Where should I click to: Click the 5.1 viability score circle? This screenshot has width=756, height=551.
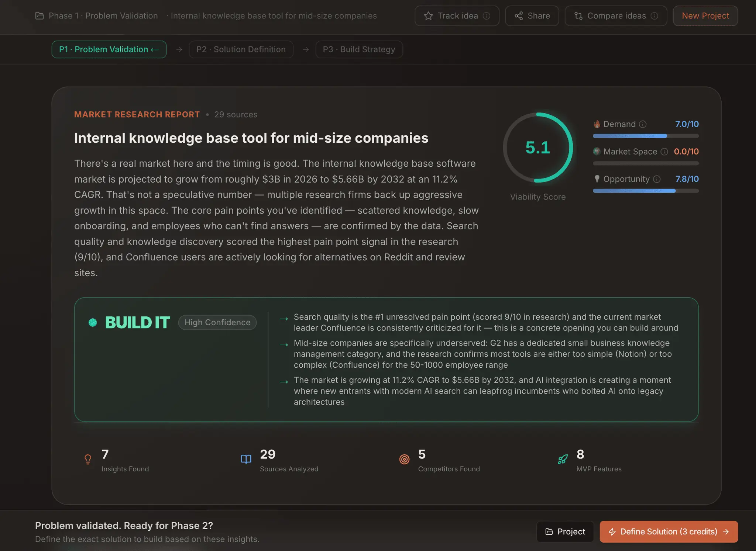538,148
